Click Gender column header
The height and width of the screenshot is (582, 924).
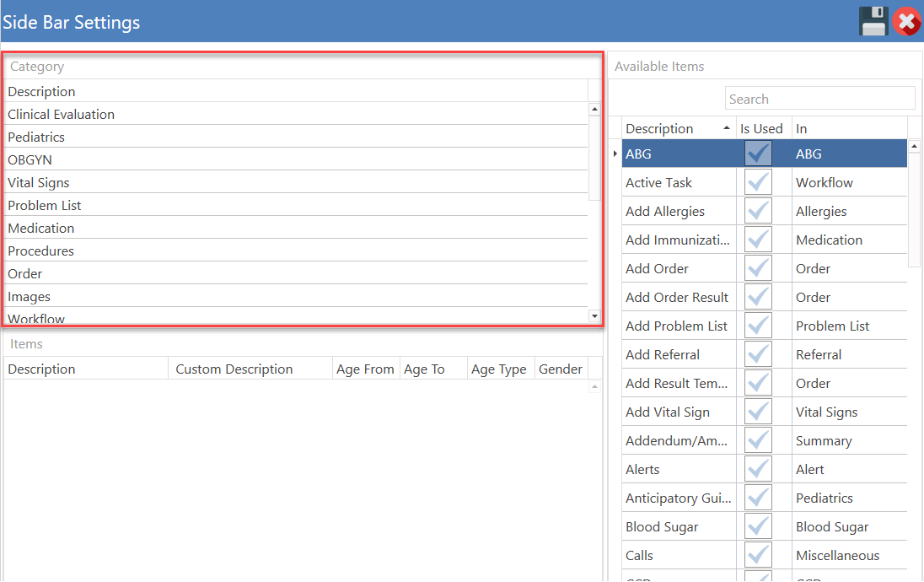pos(561,369)
